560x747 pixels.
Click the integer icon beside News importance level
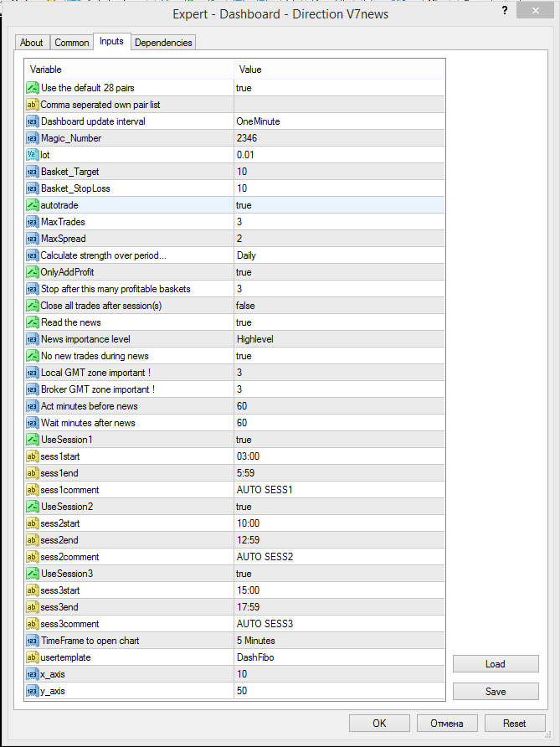pos(33,339)
